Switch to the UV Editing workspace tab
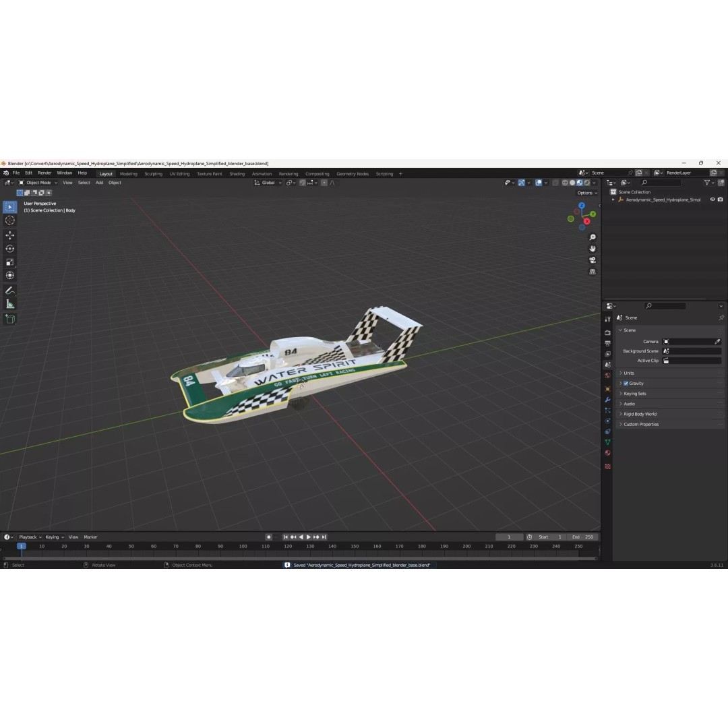Screen dimensions: 728x728 tap(179, 174)
